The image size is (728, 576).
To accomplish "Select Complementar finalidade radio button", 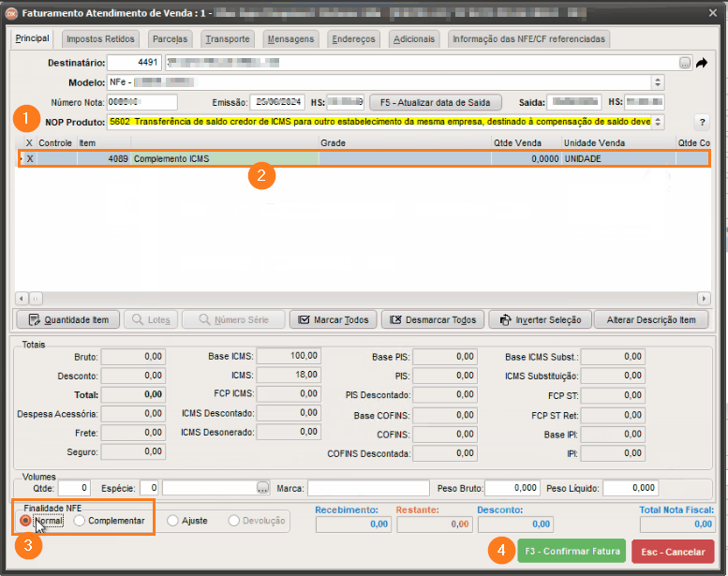I will point(80,521).
